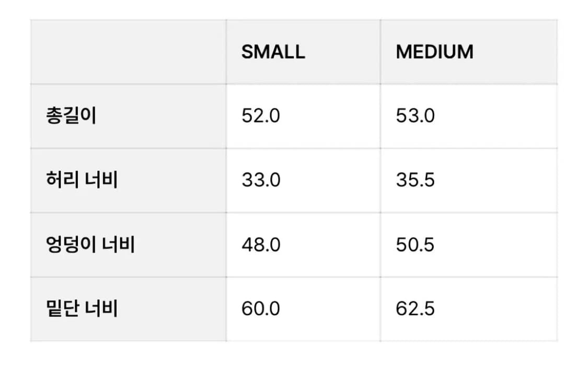Click the 60.0 hem width value
The width and height of the screenshot is (588, 373).
click(x=261, y=309)
